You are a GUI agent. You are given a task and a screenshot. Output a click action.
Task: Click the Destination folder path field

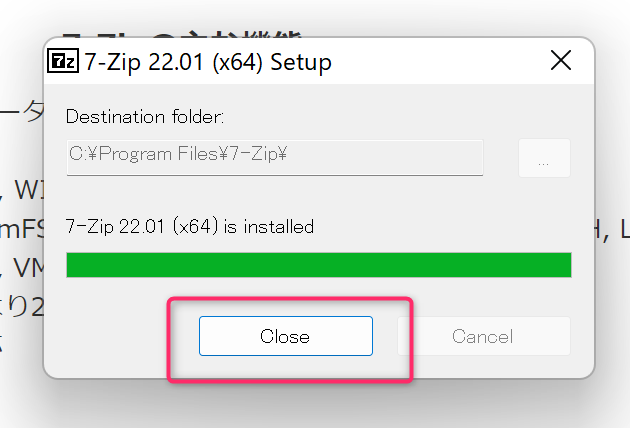tap(274, 156)
